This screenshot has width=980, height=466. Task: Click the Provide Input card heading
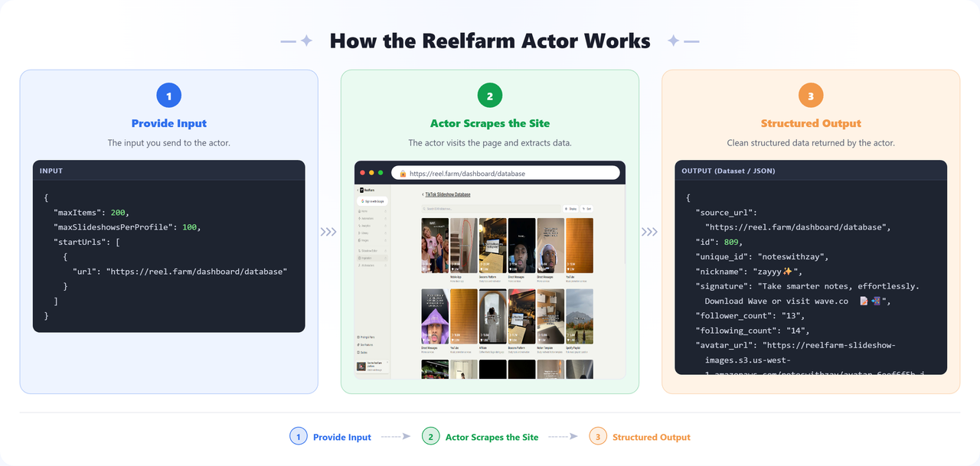click(x=168, y=123)
